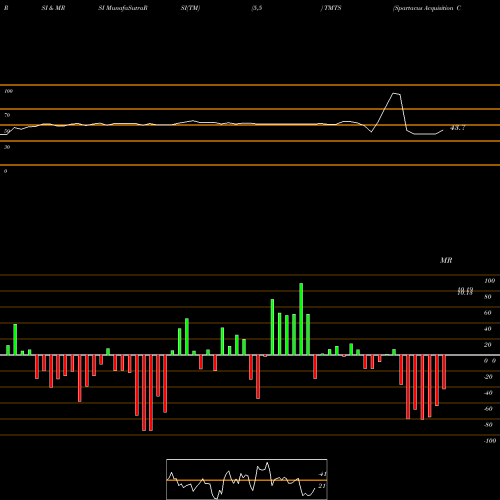The width and height of the screenshot is (500, 500).
Task: Click the RSI axis label 70
Action: (x=7, y=115)
